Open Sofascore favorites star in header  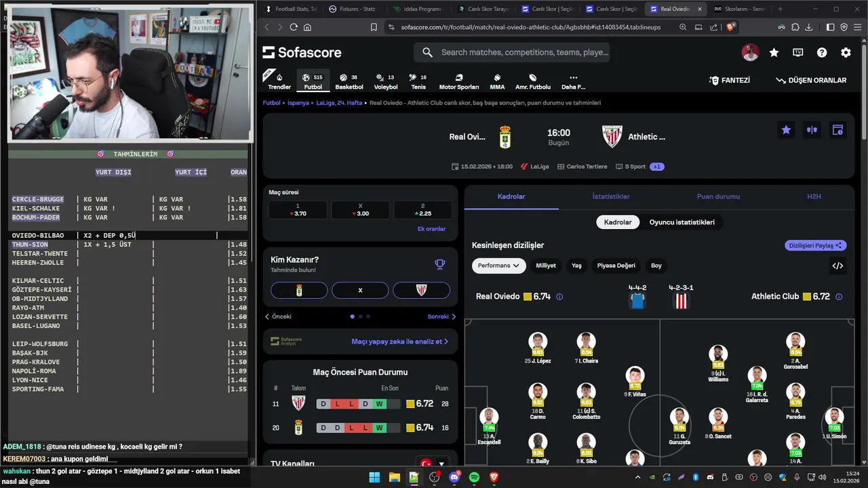(774, 52)
